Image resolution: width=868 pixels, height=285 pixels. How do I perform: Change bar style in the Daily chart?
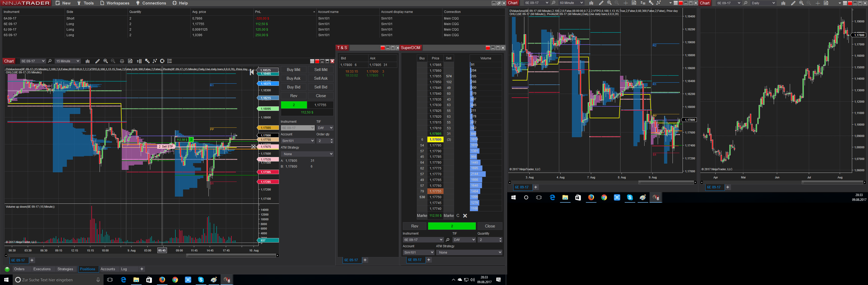tap(783, 3)
